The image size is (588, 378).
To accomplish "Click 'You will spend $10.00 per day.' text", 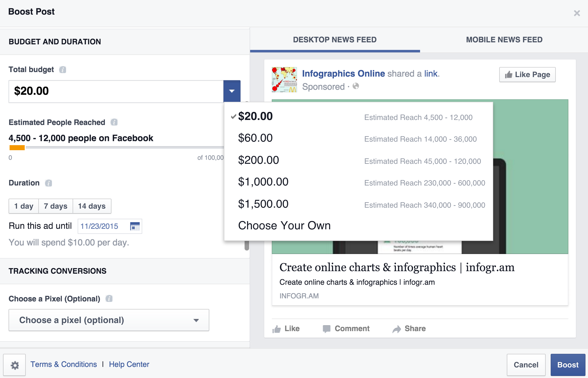I will pos(69,242).
